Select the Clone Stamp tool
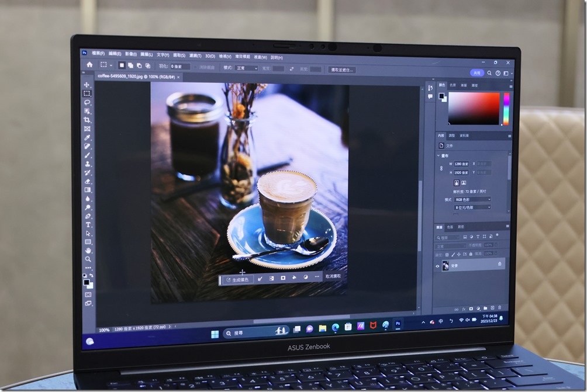Image resolution: width=587 pixels, height=392 pixels. [x=88, y=164]
